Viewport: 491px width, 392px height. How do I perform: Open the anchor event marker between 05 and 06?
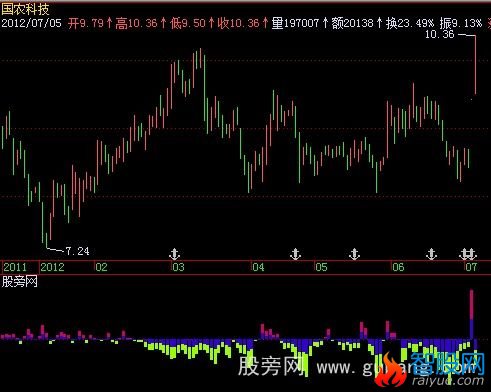pos(354,254)
